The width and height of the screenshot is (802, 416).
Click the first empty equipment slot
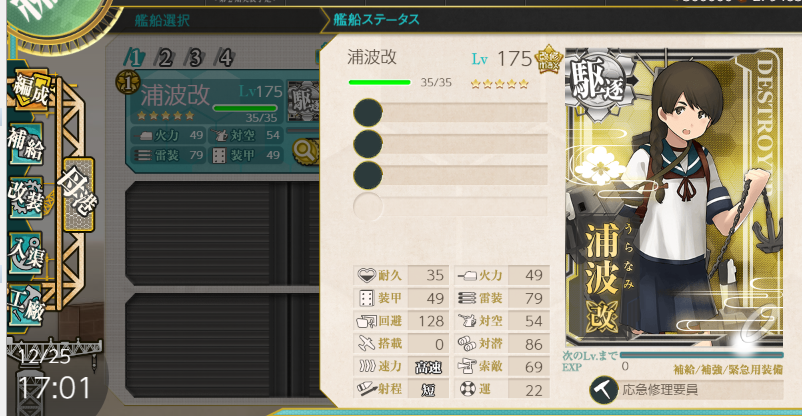pyautogui.click(x=451, y=113)
